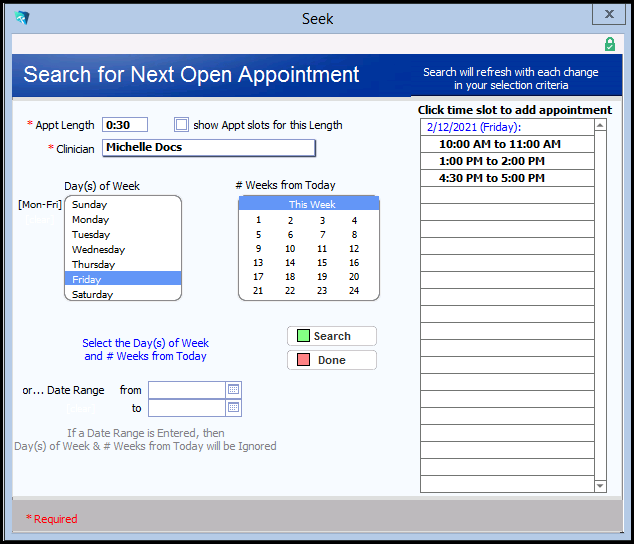This screenshot has width=634, height=544.
Task: Pick the 10:00 AM to 11:00 AM slot
Action: [x=499, y=144]
